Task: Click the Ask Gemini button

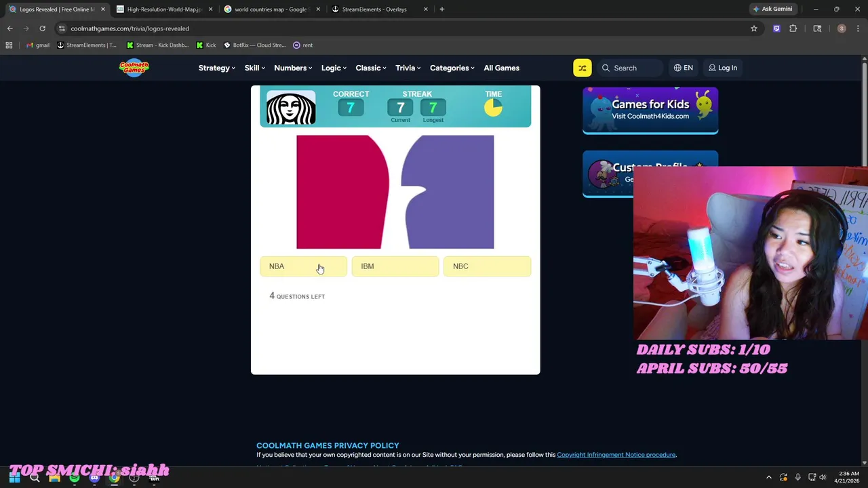Action: tap(772, 9)
